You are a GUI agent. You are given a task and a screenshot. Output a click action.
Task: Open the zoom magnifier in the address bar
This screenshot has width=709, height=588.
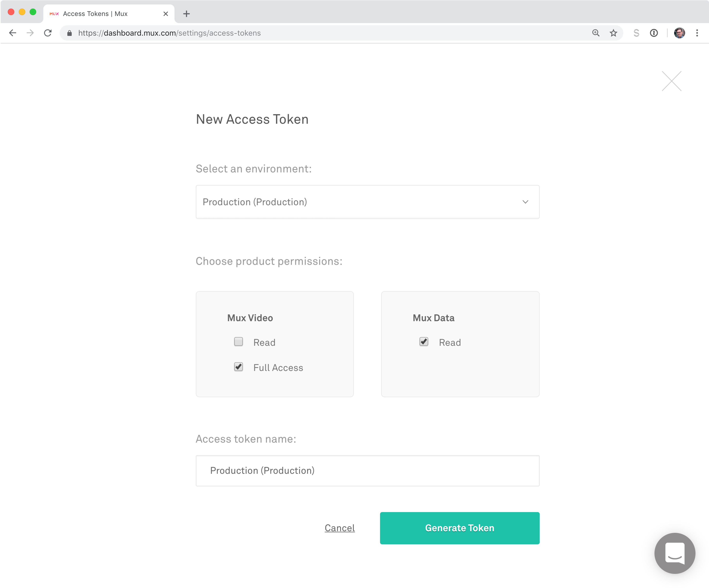[596, 33]
